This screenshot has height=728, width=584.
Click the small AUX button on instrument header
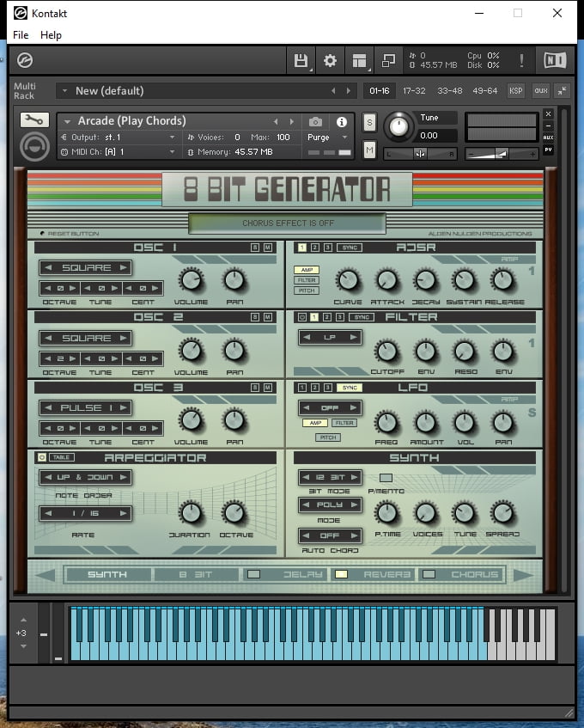(548, 138)
